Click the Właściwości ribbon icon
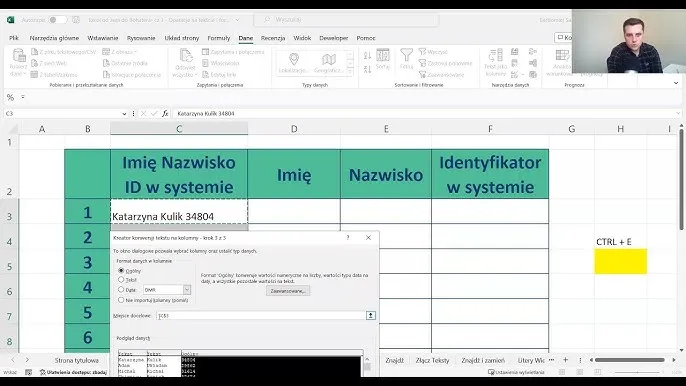 click(205, 63)
